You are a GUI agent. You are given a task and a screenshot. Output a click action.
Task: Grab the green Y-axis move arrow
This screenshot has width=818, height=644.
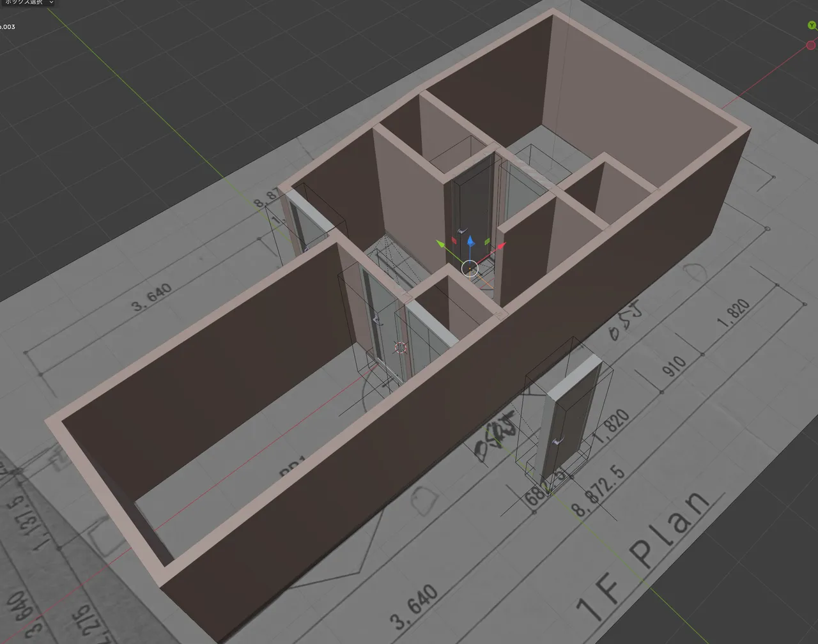[x=441, y=243]
